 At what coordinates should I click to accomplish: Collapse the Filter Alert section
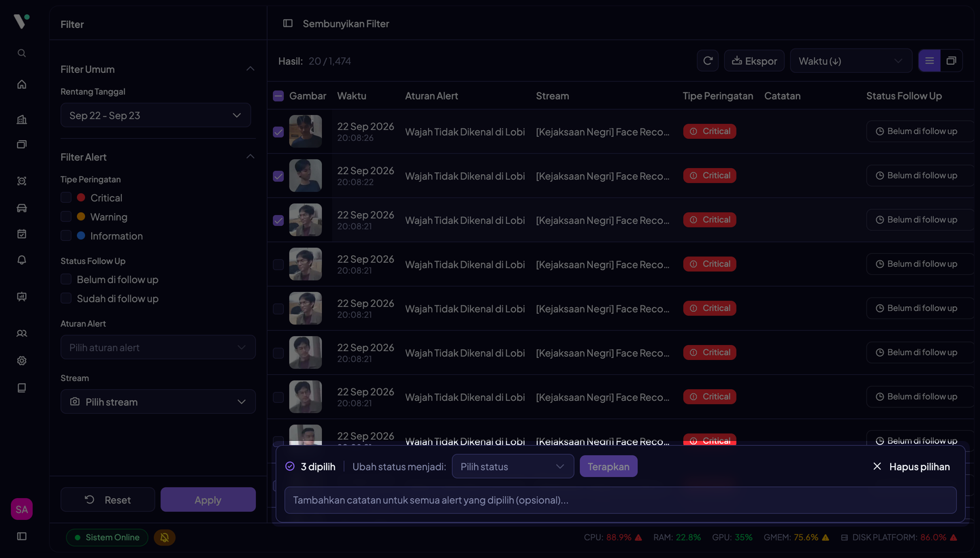pyautogui.click(x=250, y=157)
